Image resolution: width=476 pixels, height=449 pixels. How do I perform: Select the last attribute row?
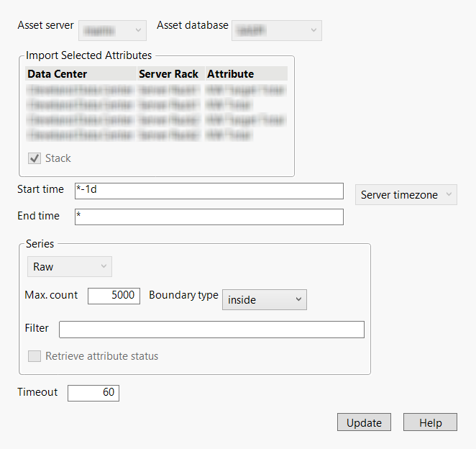pos(155,135)
